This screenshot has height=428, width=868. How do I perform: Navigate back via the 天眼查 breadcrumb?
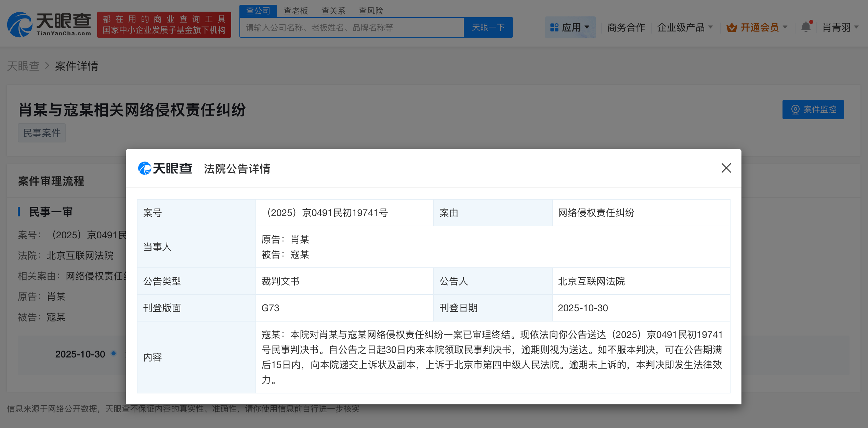tap(23, 66)
